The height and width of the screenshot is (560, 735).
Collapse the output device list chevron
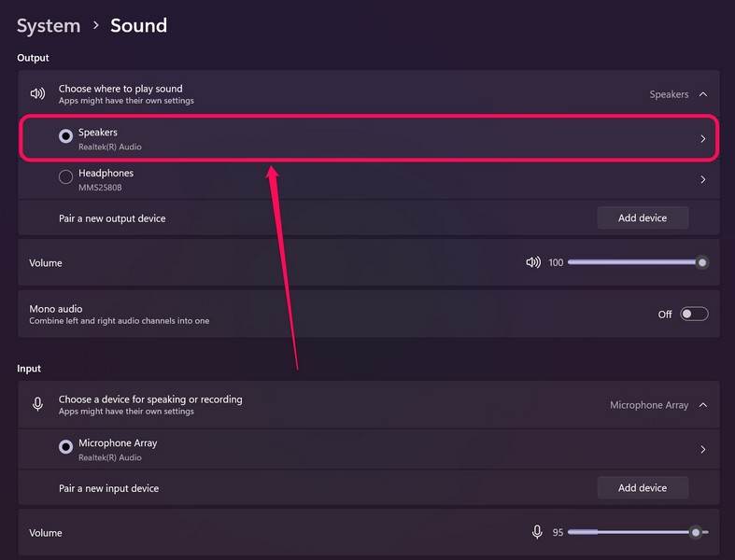[703, 94]
